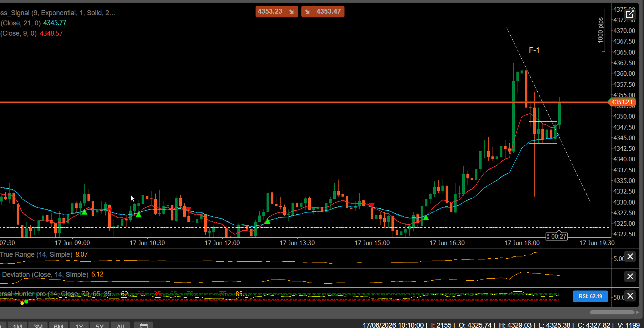Screen dimensions: 644x328
Task: Click the red down arrow near 15:00
Action: tap(371, 205)
